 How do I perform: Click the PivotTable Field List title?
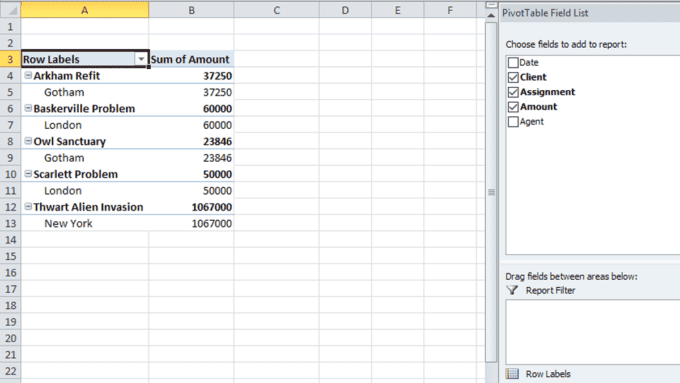click(545, 13)
